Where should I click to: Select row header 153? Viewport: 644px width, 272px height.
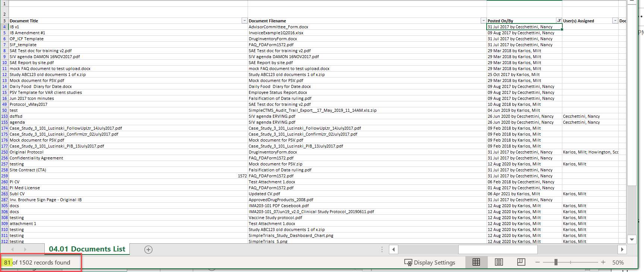click(4, 116)
